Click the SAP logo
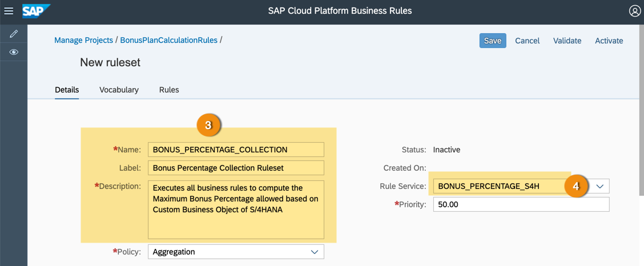The width and height of the screenshot is (644, 266). (x=36, y=11)
